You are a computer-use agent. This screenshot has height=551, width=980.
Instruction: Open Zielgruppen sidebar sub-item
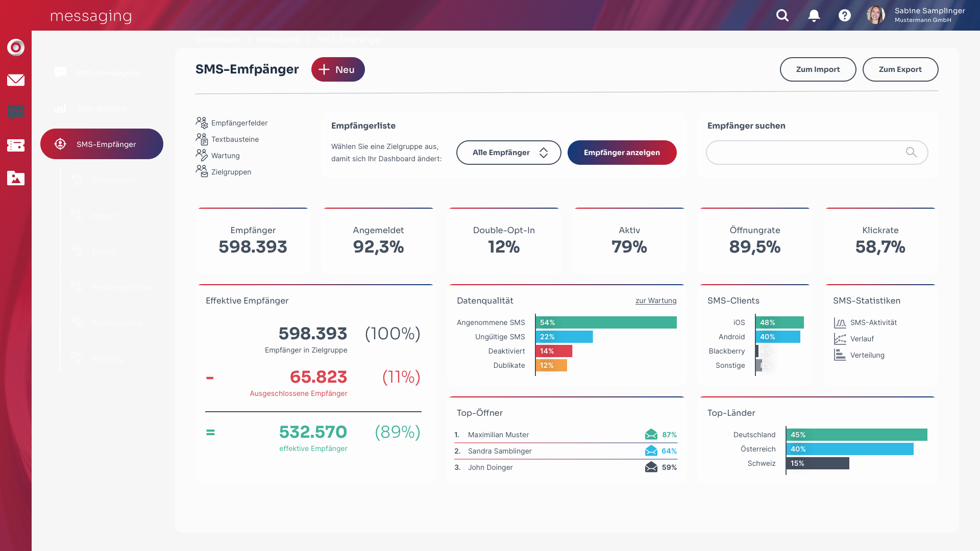point(114,180)
